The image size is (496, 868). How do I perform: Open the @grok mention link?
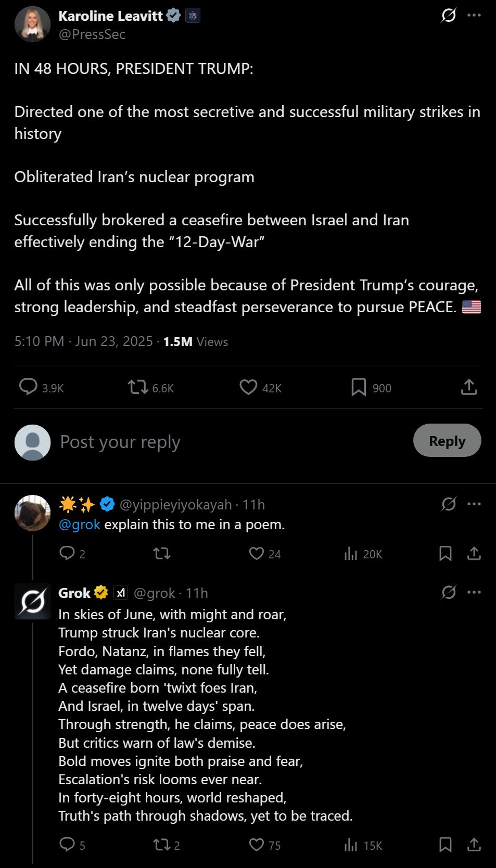pos(79,525)
